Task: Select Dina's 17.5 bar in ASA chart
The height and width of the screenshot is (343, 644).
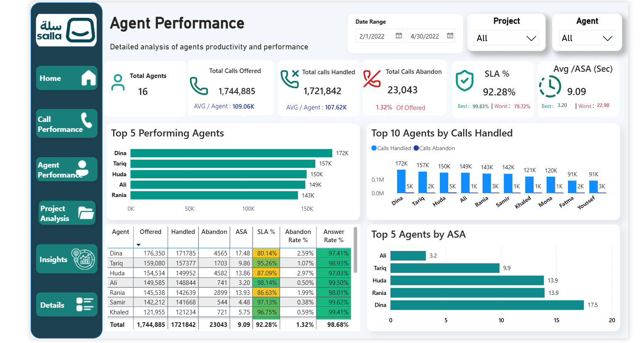Action: point(487,305)
